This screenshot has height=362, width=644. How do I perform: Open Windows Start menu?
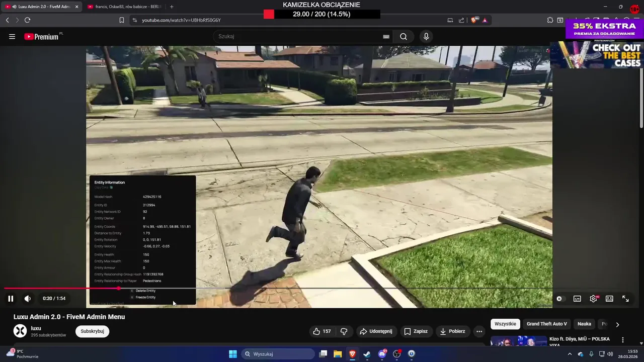coord(233,354)
